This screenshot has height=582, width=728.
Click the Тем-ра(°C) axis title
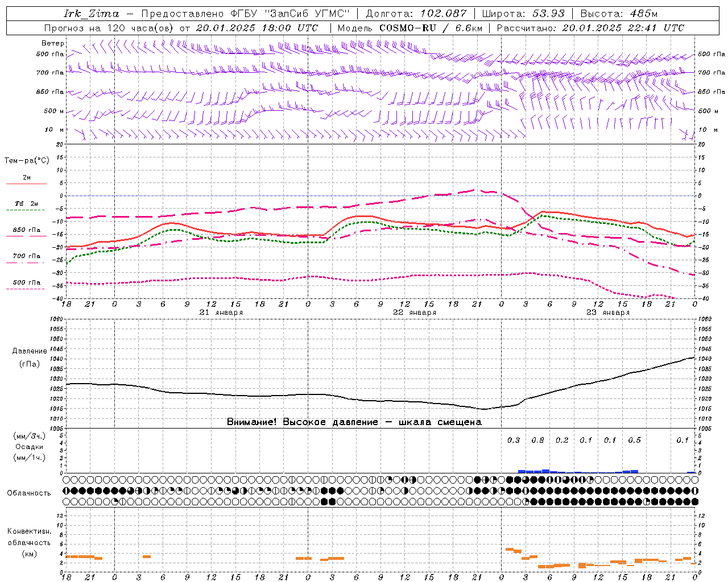27,161
